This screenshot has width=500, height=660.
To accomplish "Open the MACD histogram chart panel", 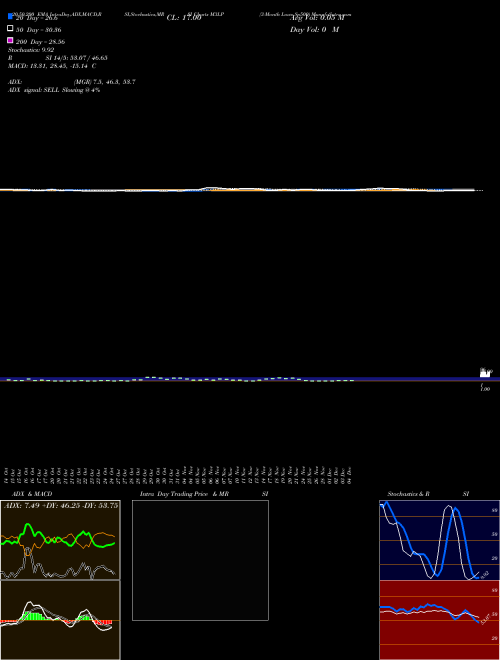I will tap(60, 620).
